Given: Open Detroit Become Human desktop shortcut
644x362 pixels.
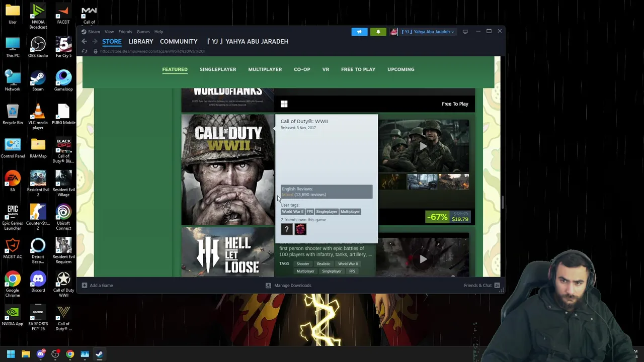Looking at the screenshot, I should pyautogui.click(x=38, y=251).
